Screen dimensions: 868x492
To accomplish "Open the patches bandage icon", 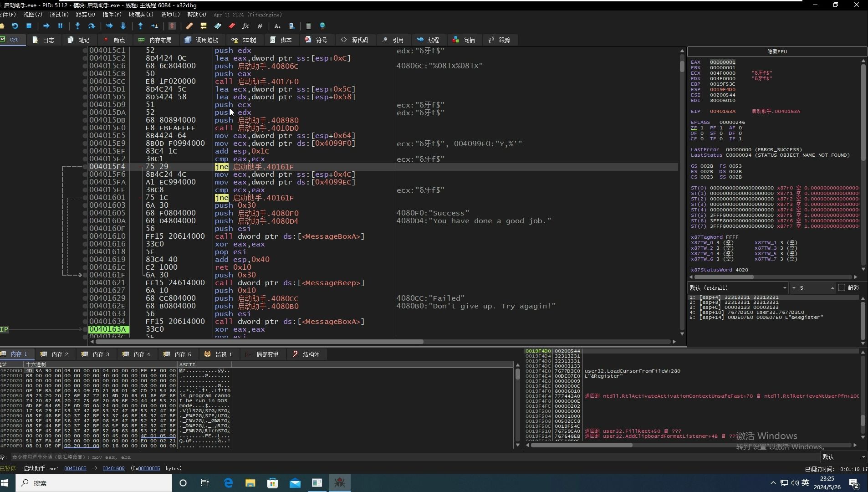I will [x=189, y=26].
